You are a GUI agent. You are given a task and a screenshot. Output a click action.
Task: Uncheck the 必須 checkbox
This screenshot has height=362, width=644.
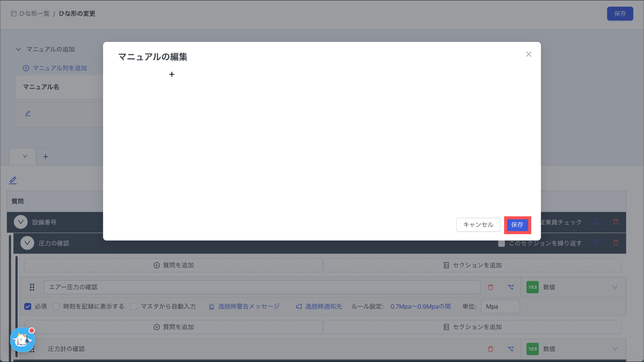[28, 306]
